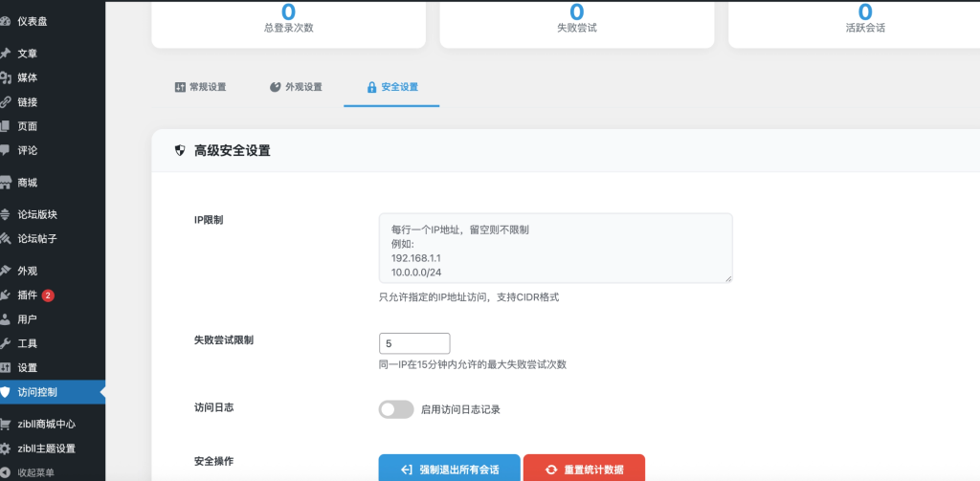Open 用户 in the sidebar menu

tap(53, 319)
